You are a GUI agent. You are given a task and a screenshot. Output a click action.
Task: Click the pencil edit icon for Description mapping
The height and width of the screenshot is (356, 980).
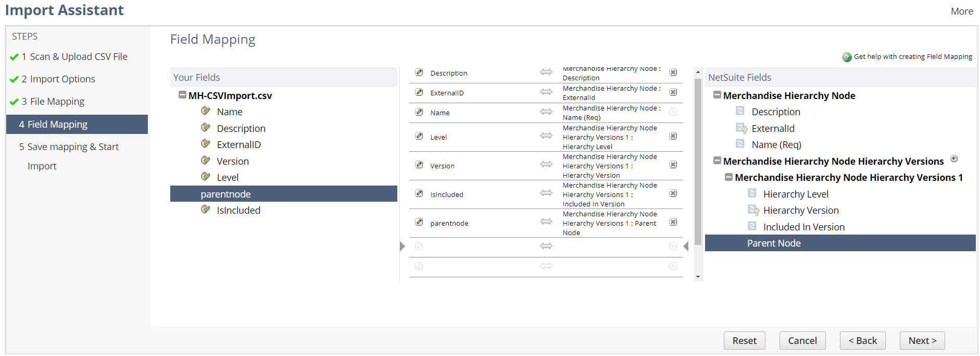[419, 72]
